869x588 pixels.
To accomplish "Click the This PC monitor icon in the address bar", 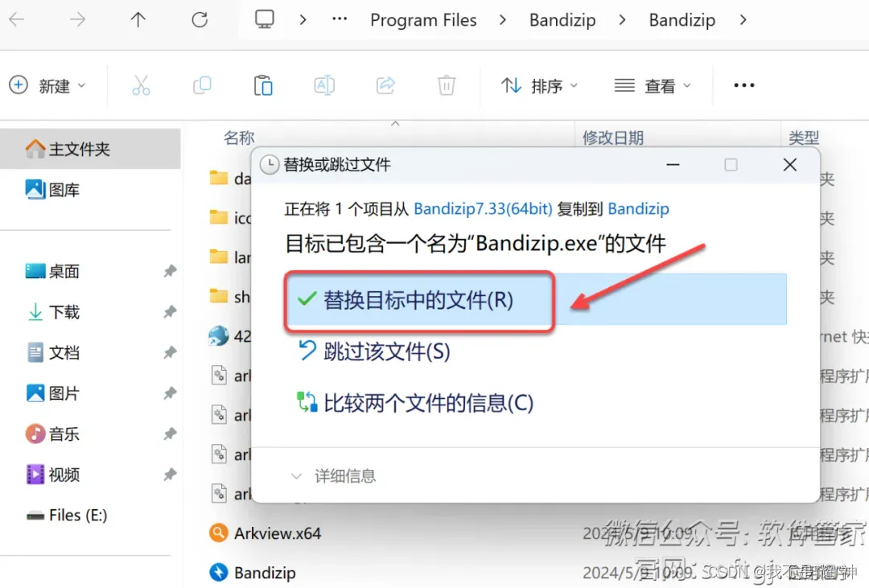I will (265, 19).
